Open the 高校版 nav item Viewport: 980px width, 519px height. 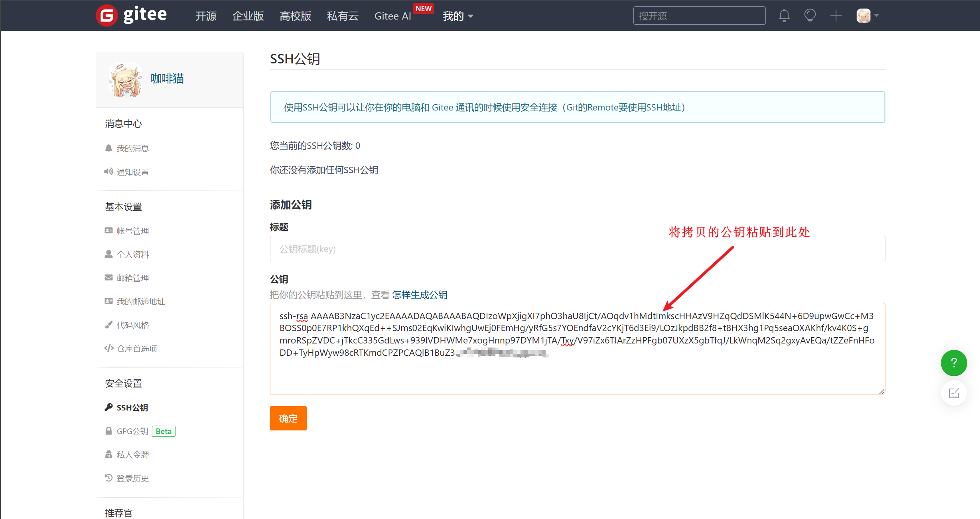coord(295,16)
